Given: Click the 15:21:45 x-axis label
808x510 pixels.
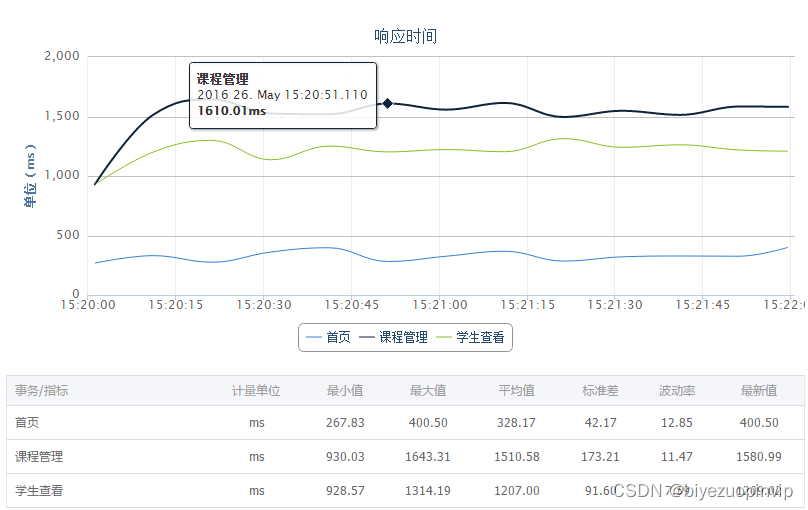Looking at the screenshot, I should pyautogui.click(x=702, y=305).
